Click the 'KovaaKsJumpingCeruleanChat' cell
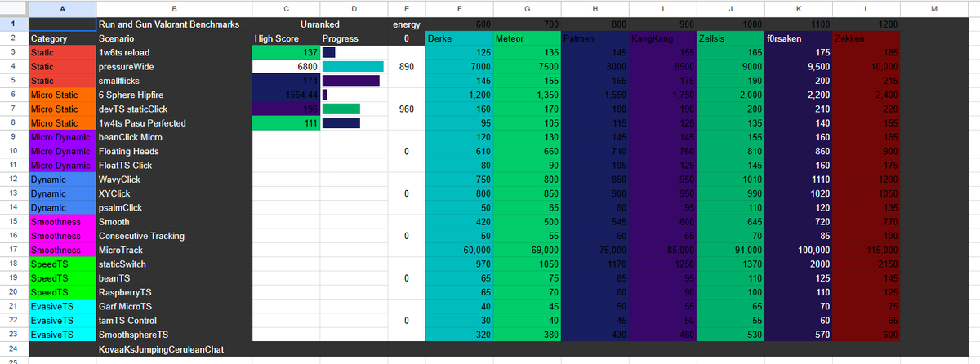The height and width of the screenshot is (364, 980). (x=174, y=349)
